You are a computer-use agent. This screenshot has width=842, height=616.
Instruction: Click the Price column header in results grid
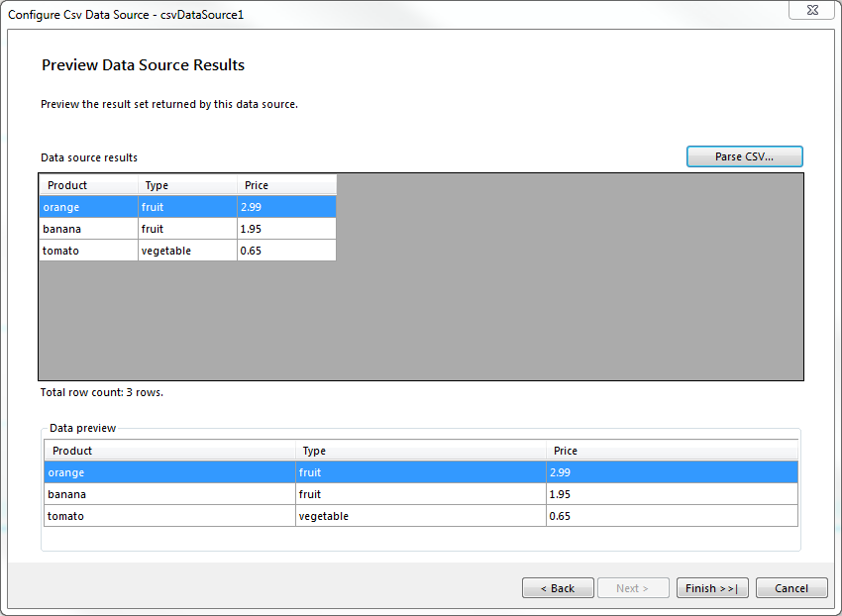coord(256,185)
